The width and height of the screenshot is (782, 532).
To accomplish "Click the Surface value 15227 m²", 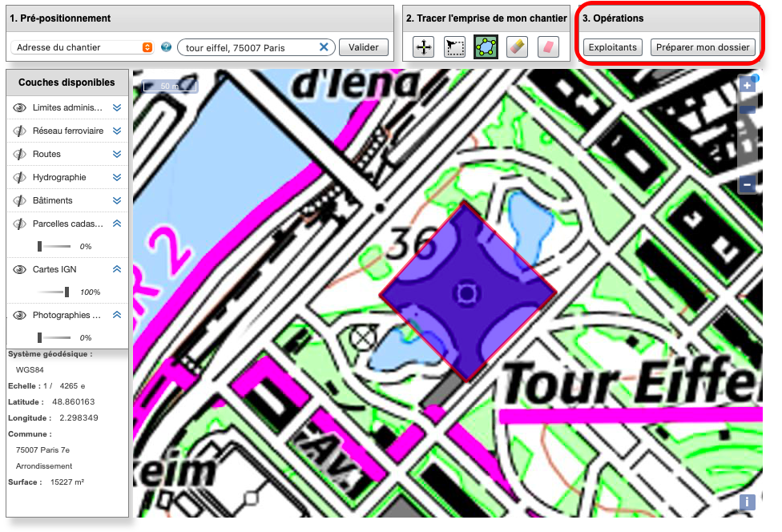I will [67, 482].
